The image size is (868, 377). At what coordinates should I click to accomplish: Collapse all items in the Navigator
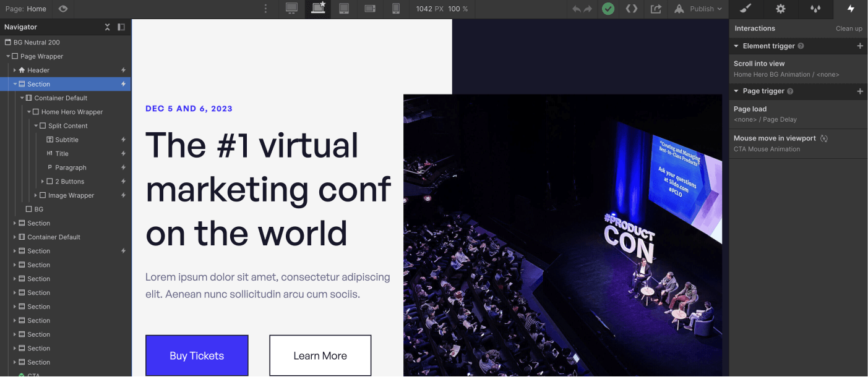(107, 27)
